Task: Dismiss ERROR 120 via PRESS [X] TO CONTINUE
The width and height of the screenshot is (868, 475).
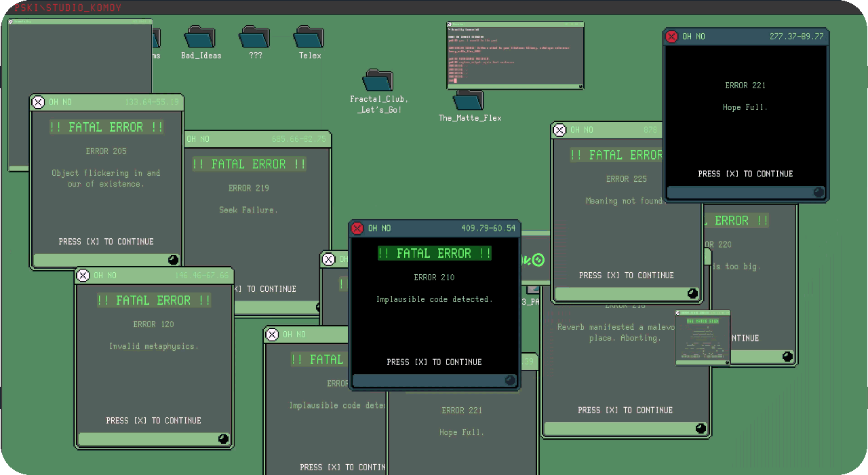Action: (x=154, y=420)
